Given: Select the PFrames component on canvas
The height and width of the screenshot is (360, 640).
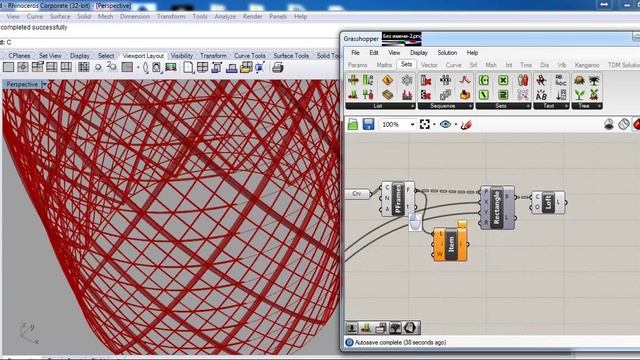Looking at the screenshot, I should [398, 199].
